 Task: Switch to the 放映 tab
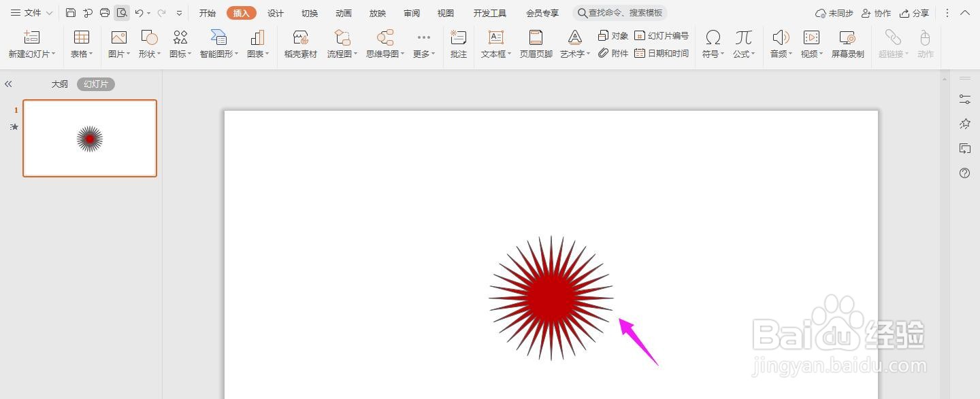coord(378,13)
